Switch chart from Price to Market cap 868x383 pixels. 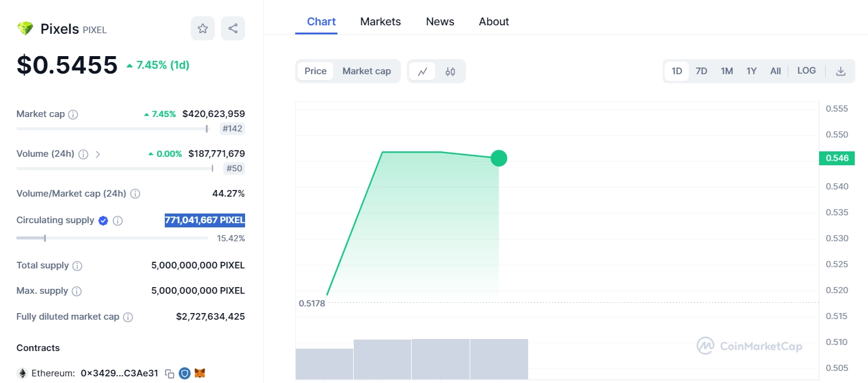click(366, 71)
